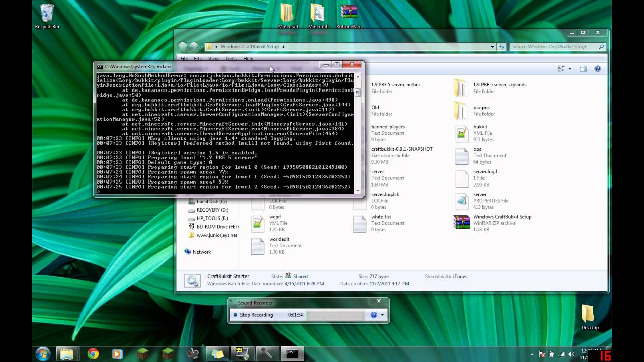
Task: Click the volume speaker tray icon
Action: pos(572,354)
